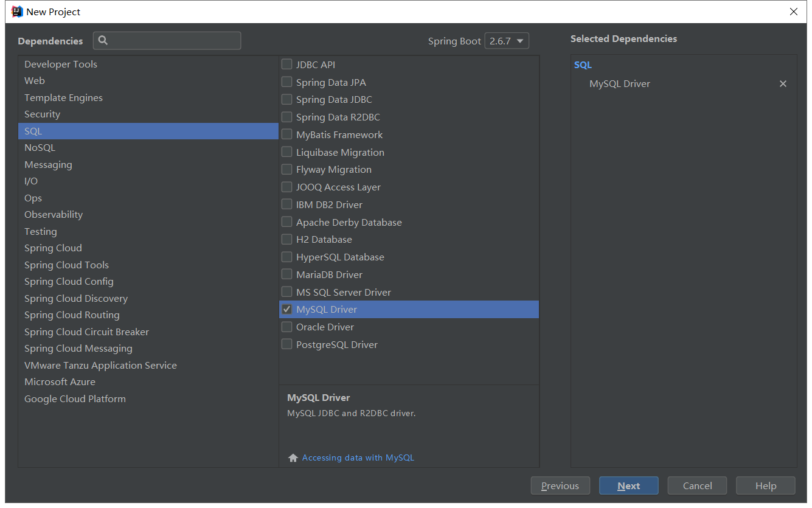Enable Spring Data JPA dependency

(x=286, y=82)
